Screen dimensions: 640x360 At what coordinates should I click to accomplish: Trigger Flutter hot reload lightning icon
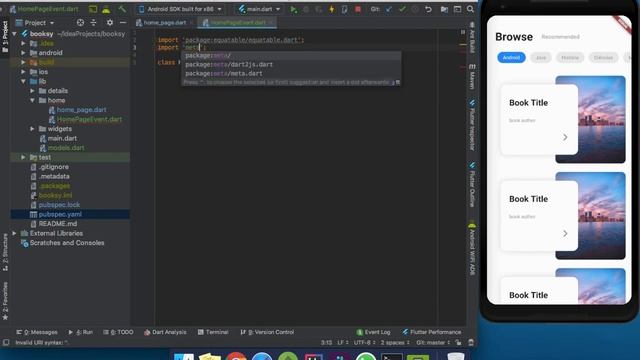pyautogui.click(x=331, y=9)
